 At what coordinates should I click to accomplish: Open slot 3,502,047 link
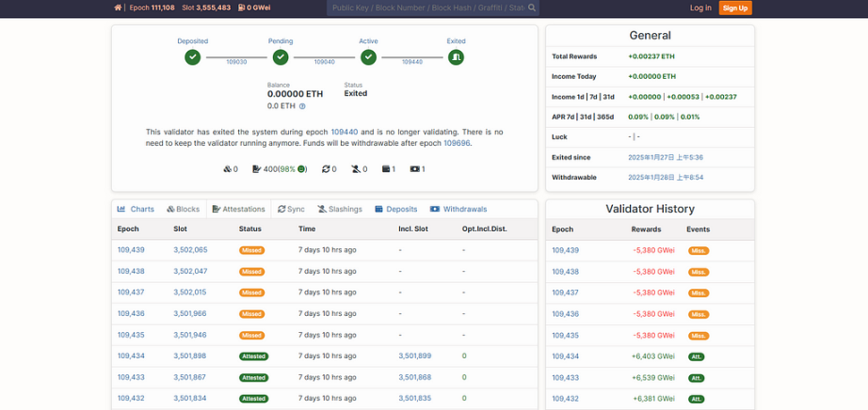[190, 271]
